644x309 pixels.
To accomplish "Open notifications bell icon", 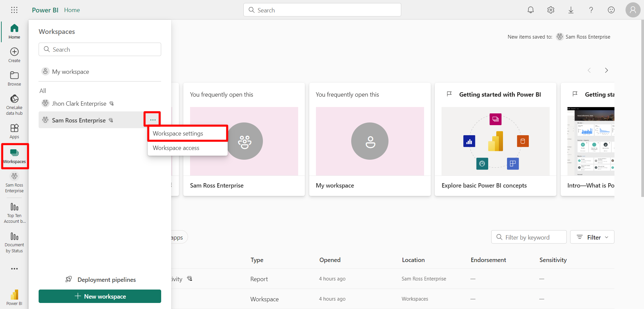I will point(531,10).
